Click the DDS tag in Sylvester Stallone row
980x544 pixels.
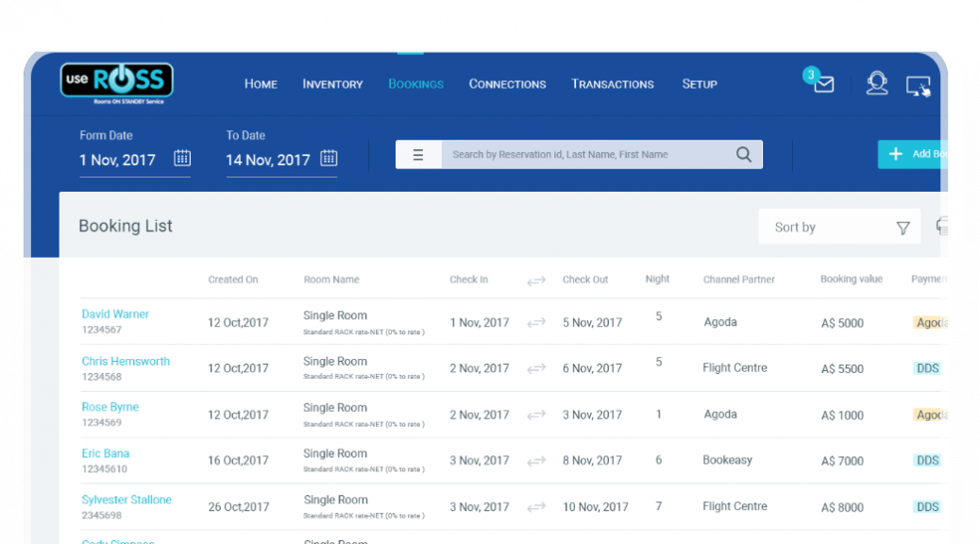coord(927,506)
